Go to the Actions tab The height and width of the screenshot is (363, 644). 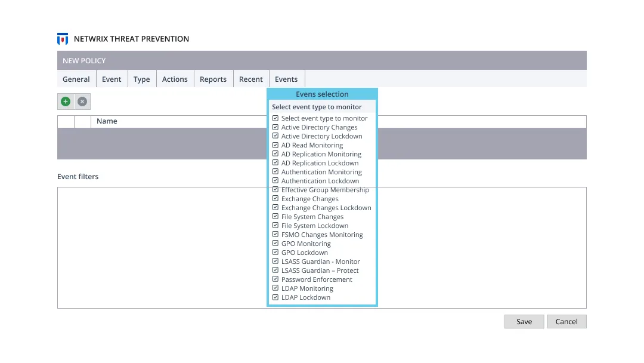click(175, 79)
